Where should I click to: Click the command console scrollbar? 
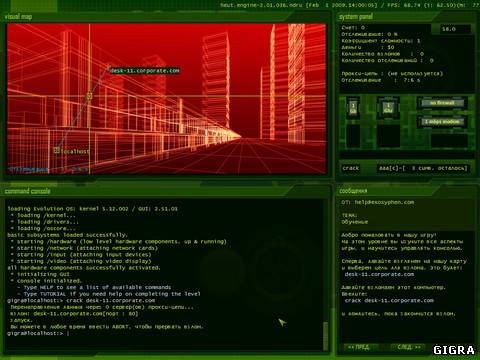(325, 335)
